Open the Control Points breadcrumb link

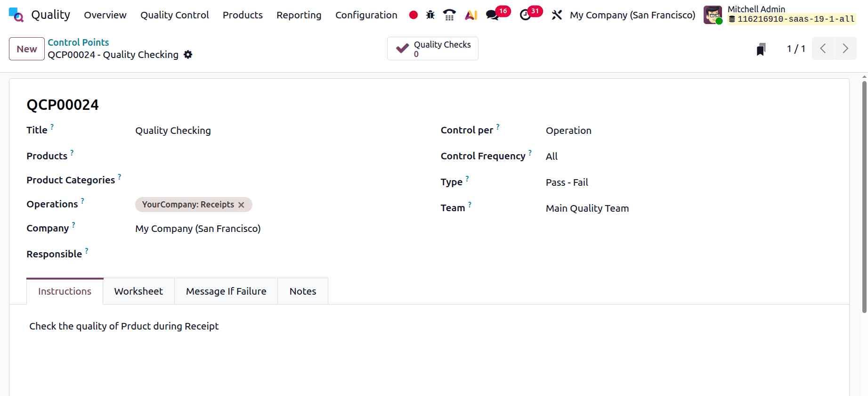coord(78,42)
